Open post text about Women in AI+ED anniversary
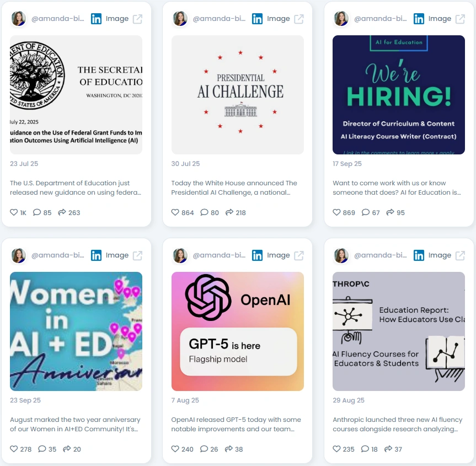Image resolution: width=476 pixels, height=466 pixels. coord(75,424)
